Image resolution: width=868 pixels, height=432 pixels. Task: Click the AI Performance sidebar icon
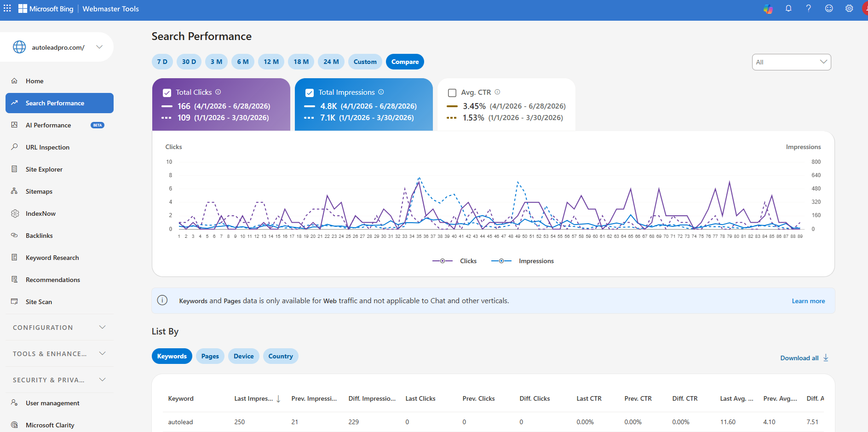pyautogui.click(x=14, y=125)
